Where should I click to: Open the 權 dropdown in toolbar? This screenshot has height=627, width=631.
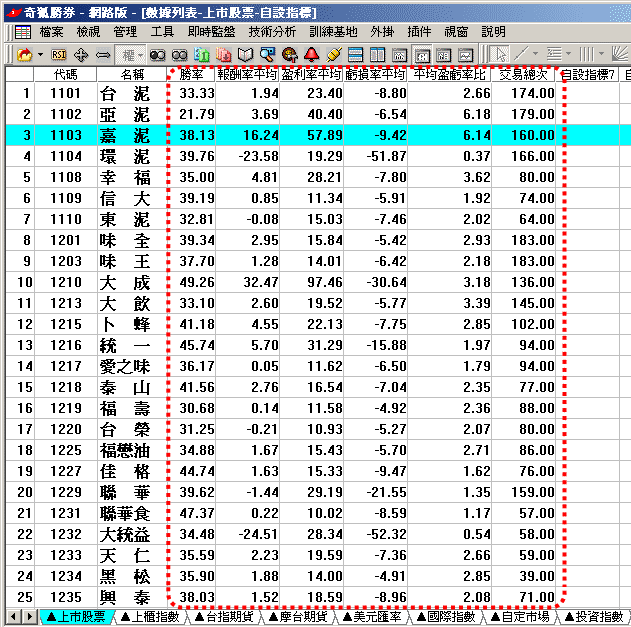click(x=130, y=55)
